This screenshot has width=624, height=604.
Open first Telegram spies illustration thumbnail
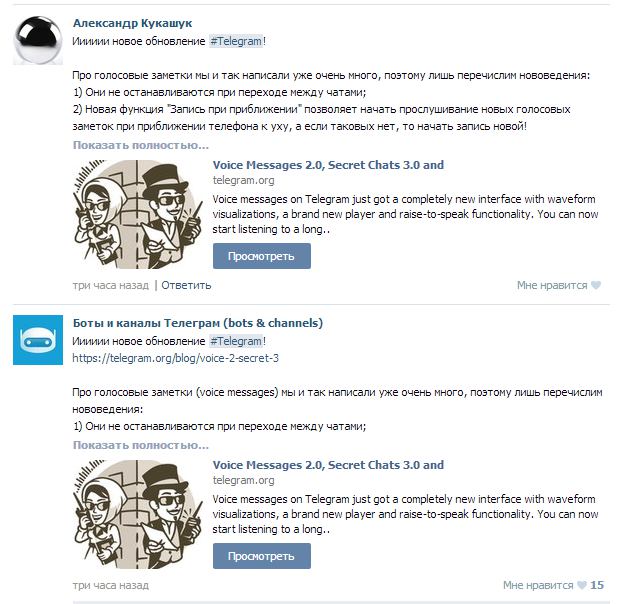(x=138, y=214)
